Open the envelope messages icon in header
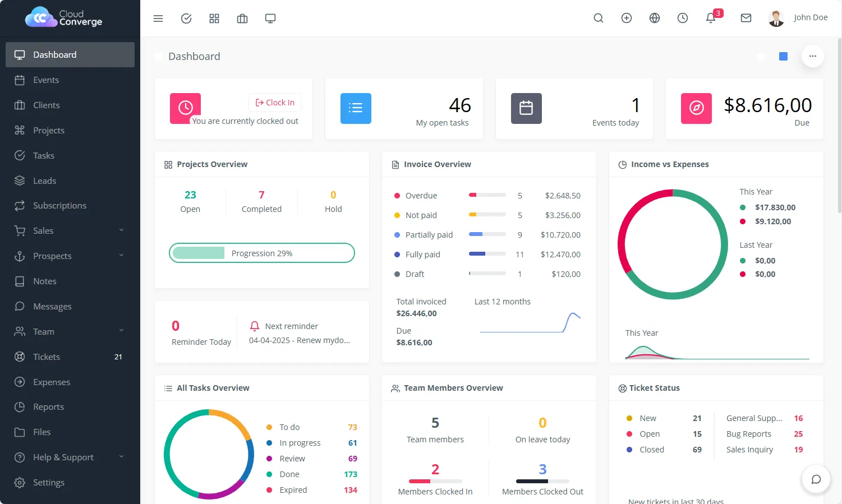This screenshot has width=842, height=504. click(x=746, y=18)
